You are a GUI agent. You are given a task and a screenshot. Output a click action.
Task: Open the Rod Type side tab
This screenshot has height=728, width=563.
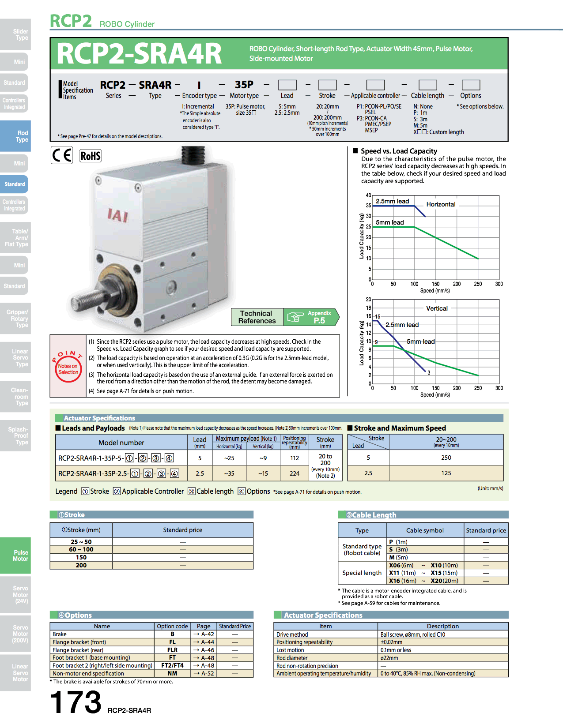tap(15, 136)
